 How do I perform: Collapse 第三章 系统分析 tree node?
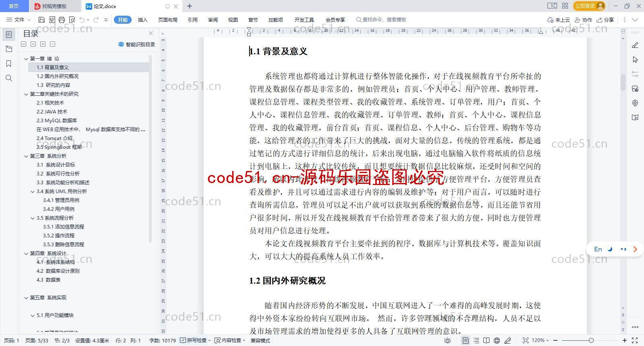[26, 156]
